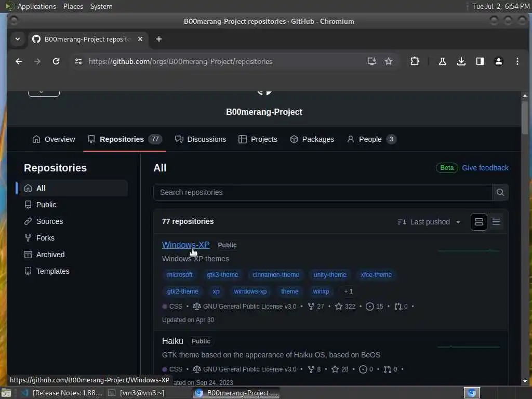The width and height of the screenshot is (532, 399).
Task: Open the Windows-XP repository link
Action: click(x=185, y=245)
